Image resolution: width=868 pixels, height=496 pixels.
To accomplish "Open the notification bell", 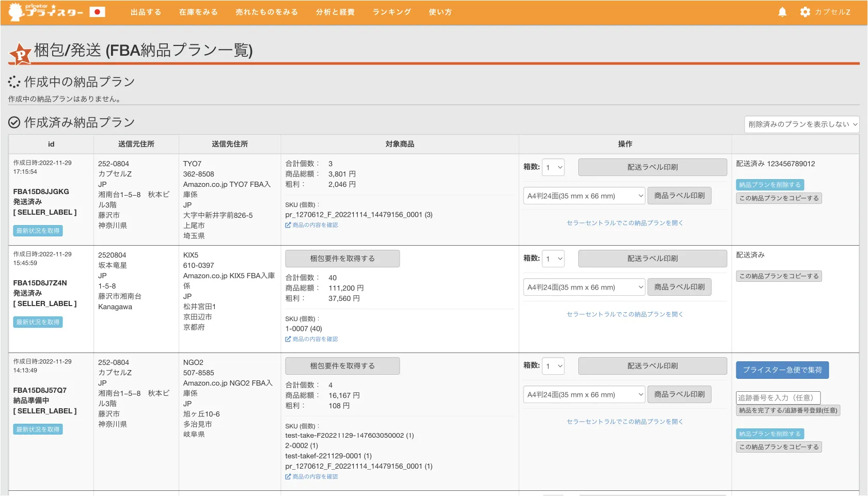I will [x=782, y=12].
